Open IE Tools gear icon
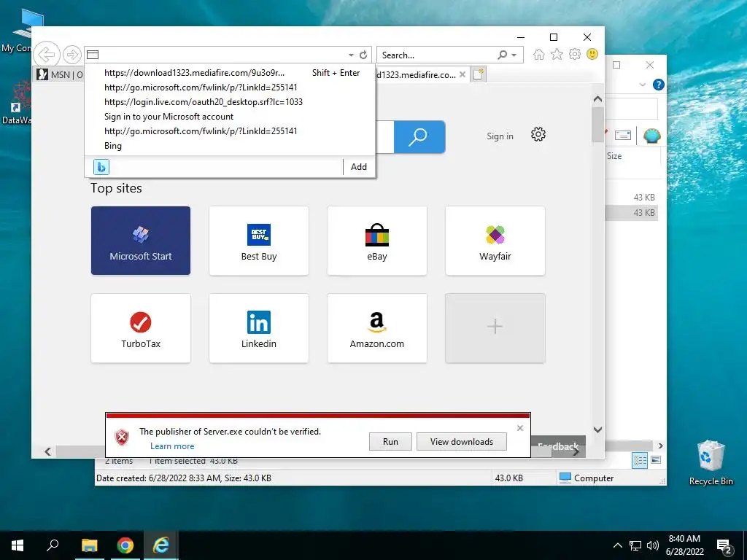The image size is (747, 560). click(x=575, y=54)
